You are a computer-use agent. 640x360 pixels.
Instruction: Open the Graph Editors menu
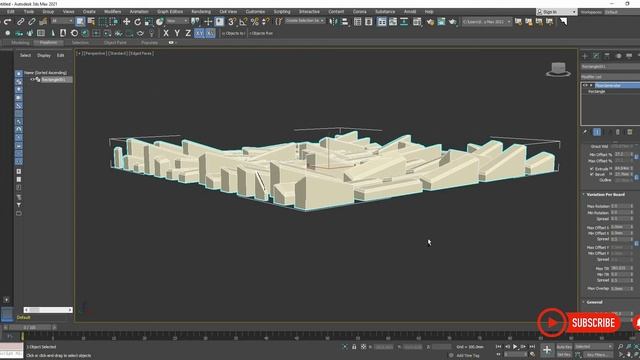(x=170, y=12)
